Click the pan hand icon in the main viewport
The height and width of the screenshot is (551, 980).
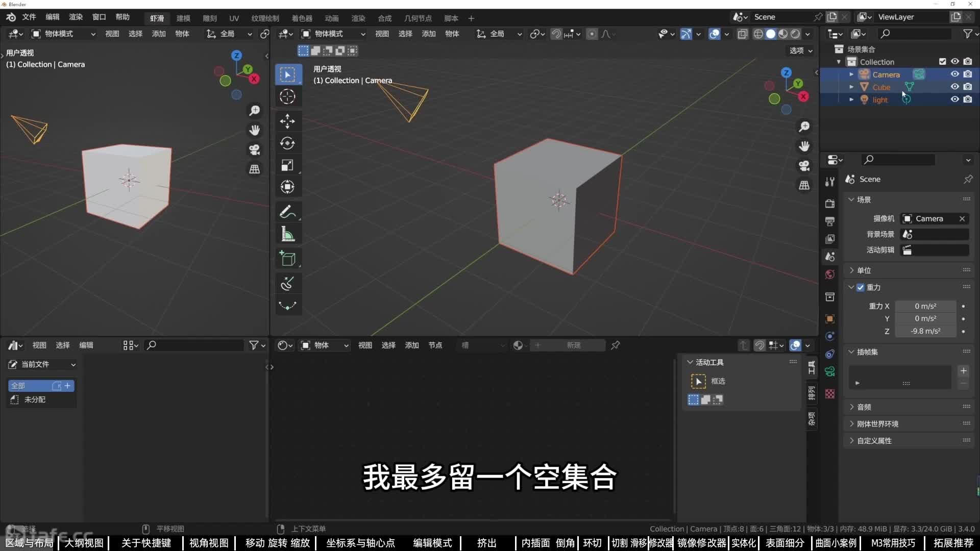point(804,146)
